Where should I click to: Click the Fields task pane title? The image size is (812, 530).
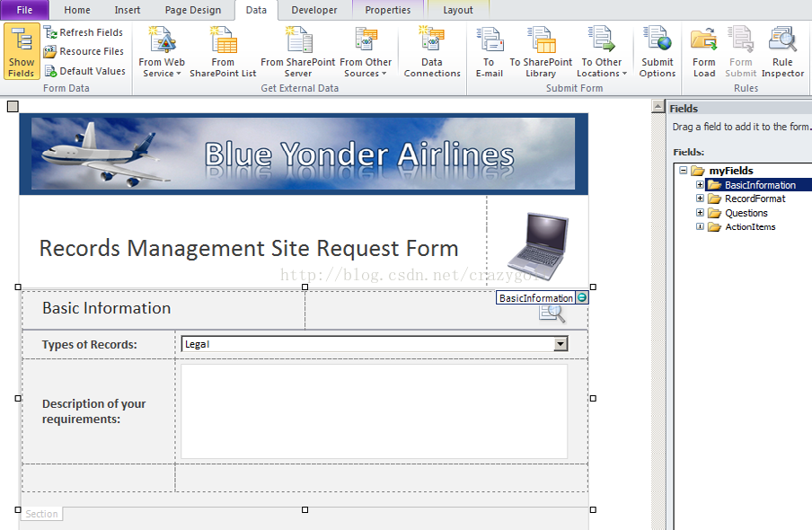click(x=684, y=109)
